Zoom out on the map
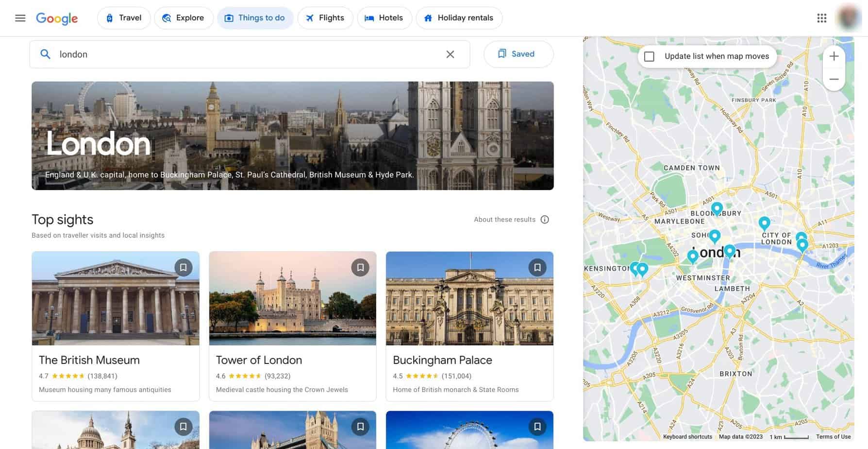The height and width of the screenshot is (449, 868). pyautogui.click(x=834, y=79)
